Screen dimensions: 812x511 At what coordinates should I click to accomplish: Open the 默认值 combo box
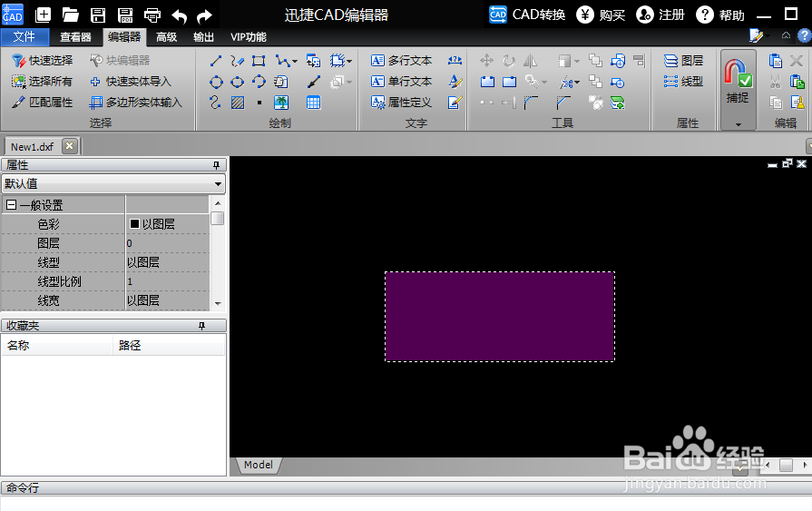point(113,184)
